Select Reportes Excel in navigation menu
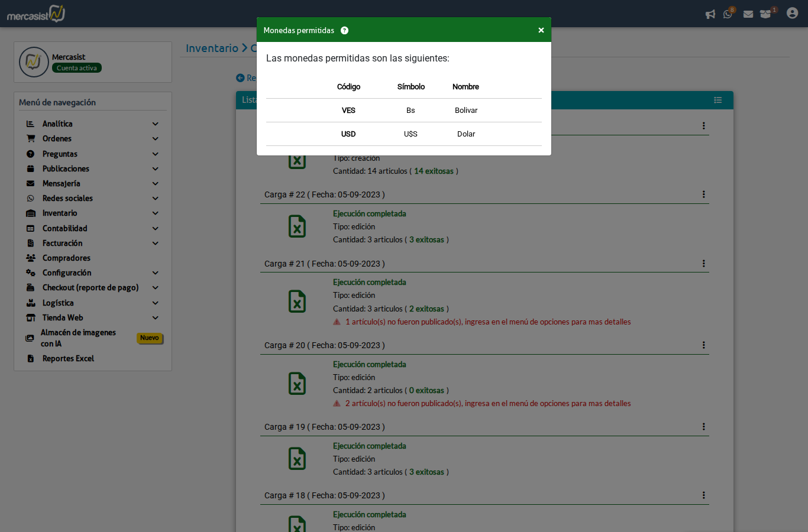Screen dimensions: 808x532 [x=68, y=359]
